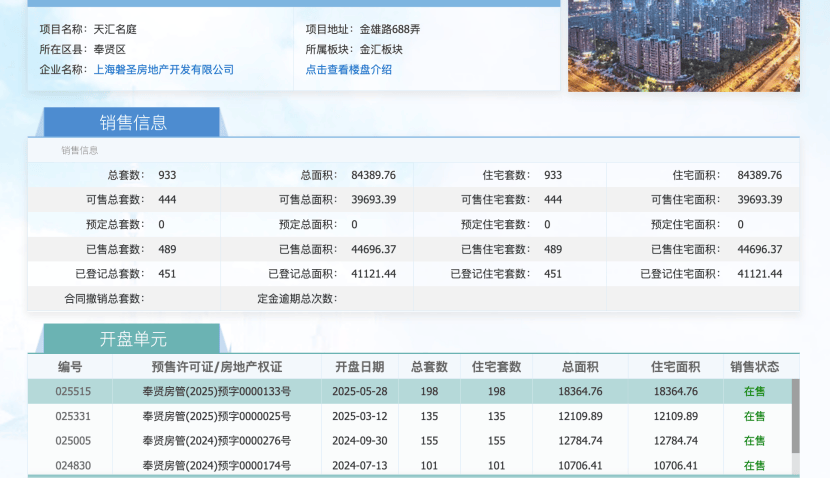Click the 开盘日期 column header

[359, 367]
